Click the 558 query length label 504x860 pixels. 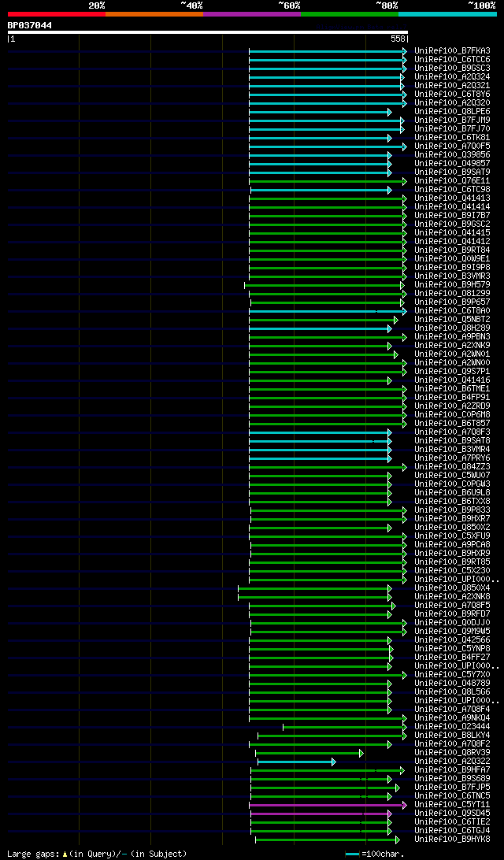pyautogui.click(x=398, y=39)
